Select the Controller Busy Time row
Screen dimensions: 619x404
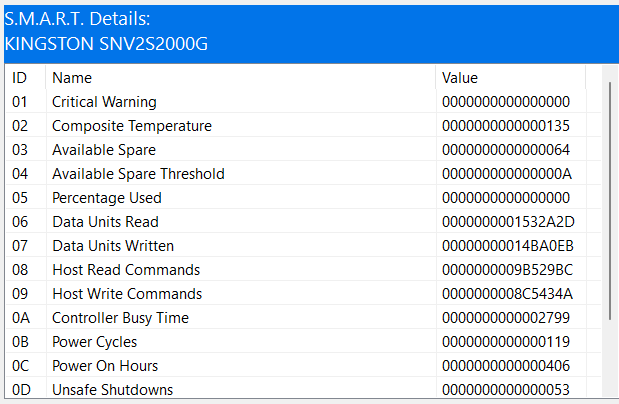(303, 318)
